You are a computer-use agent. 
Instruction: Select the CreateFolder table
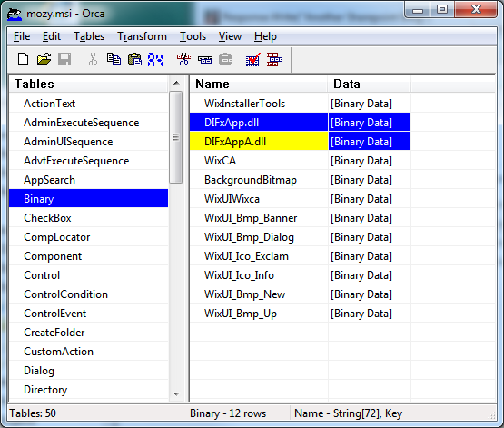(x=88, y=333)
